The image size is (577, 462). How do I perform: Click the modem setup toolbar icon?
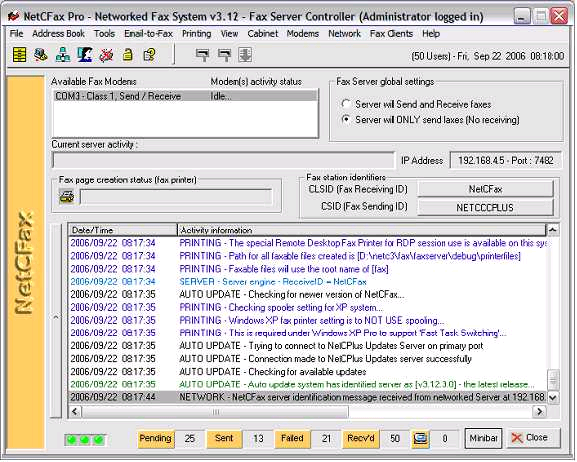41,55
